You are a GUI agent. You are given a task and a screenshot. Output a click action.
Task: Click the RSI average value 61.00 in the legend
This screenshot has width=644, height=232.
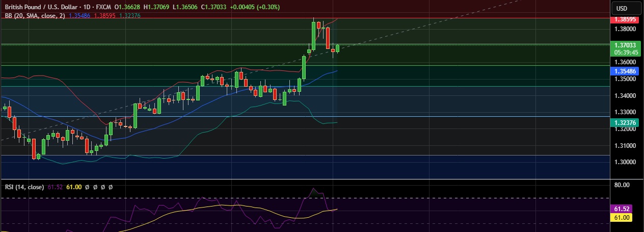(74, 187)
